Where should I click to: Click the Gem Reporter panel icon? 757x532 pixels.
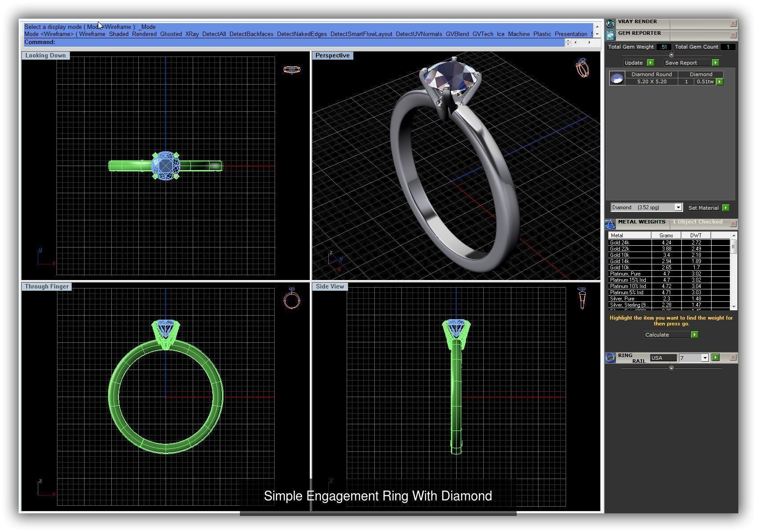click(x=610, y=35)
